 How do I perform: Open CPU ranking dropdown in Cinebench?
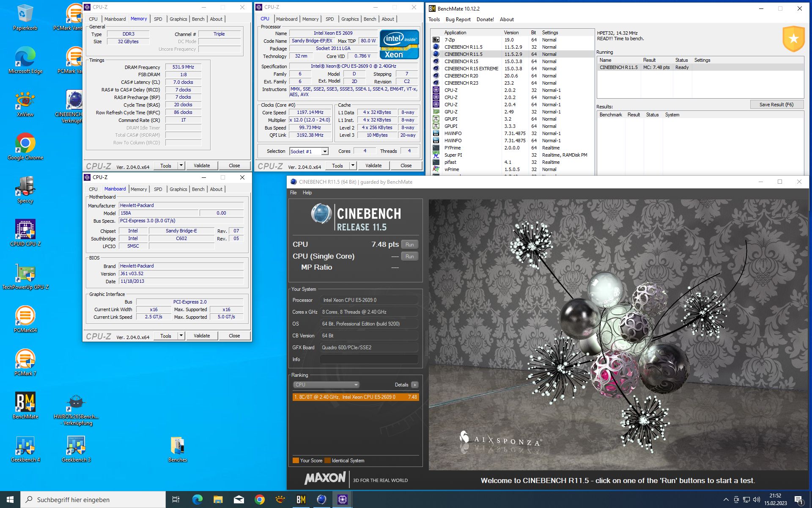[326, 385]
